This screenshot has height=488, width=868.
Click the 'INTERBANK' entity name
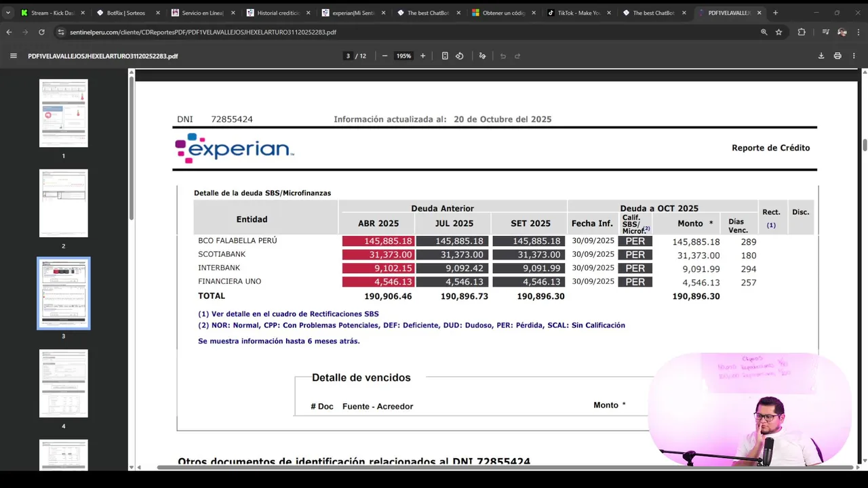219,268
